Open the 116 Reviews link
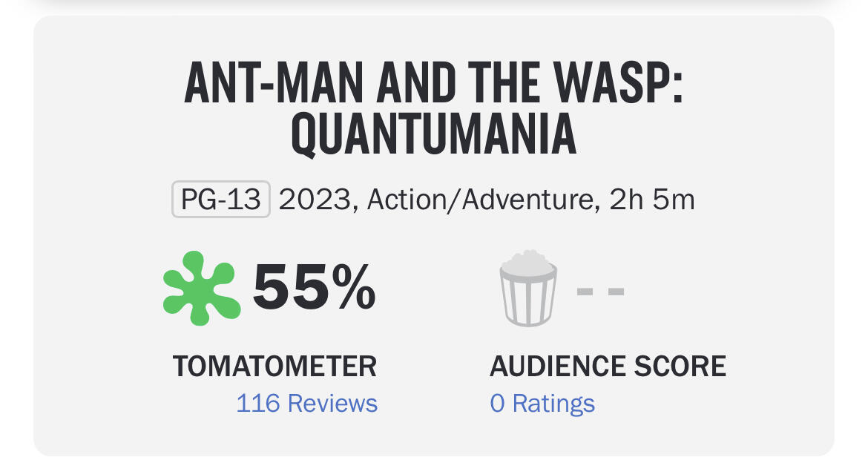 pyautogui.click(x=306, y=404)
